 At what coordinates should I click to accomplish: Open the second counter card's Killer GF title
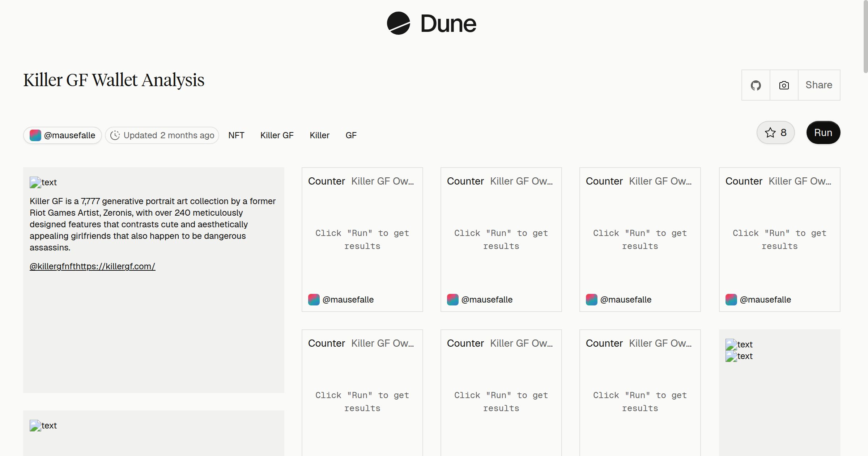[x=522, y=181]
